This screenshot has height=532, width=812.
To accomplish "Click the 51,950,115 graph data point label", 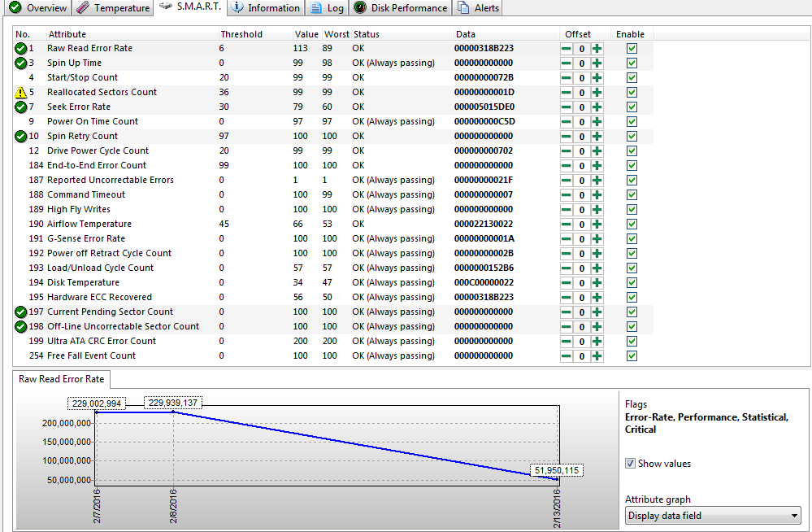I will tap(557, 471).
